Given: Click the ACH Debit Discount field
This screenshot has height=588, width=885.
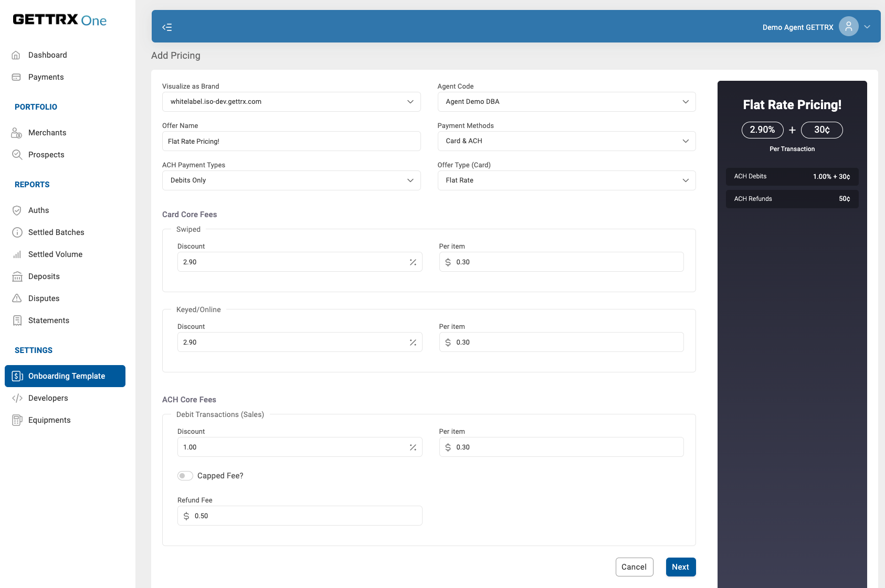Looking at the screenshot, I should click(300, 447).
